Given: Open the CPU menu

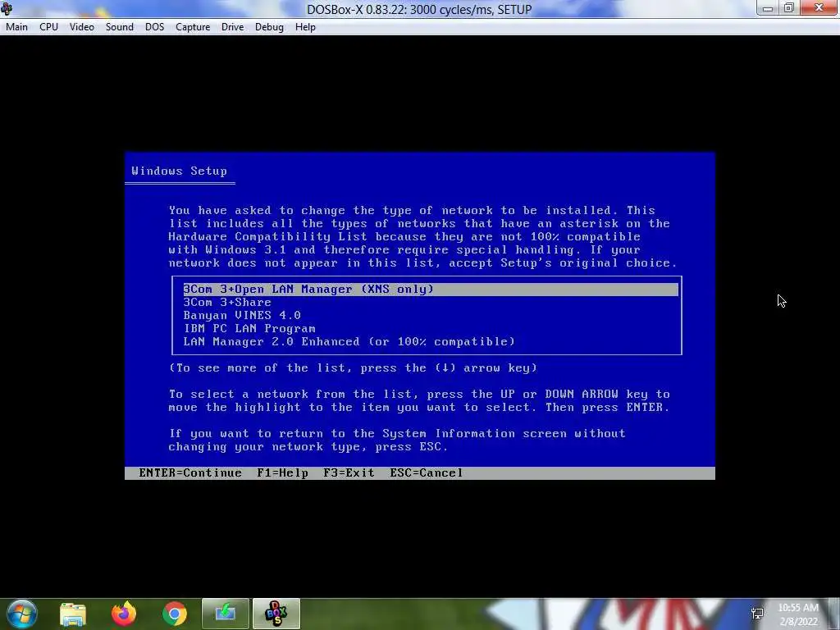Looking at the screenshot, I should 48,27.
